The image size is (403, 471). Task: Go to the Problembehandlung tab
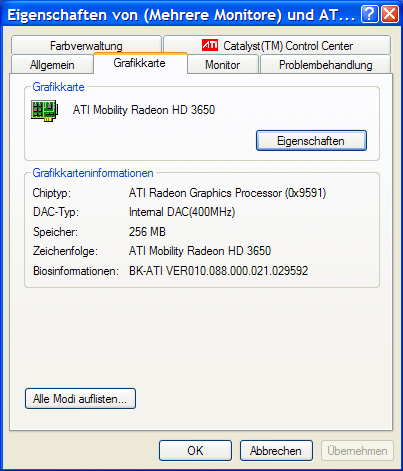(325, 65)
